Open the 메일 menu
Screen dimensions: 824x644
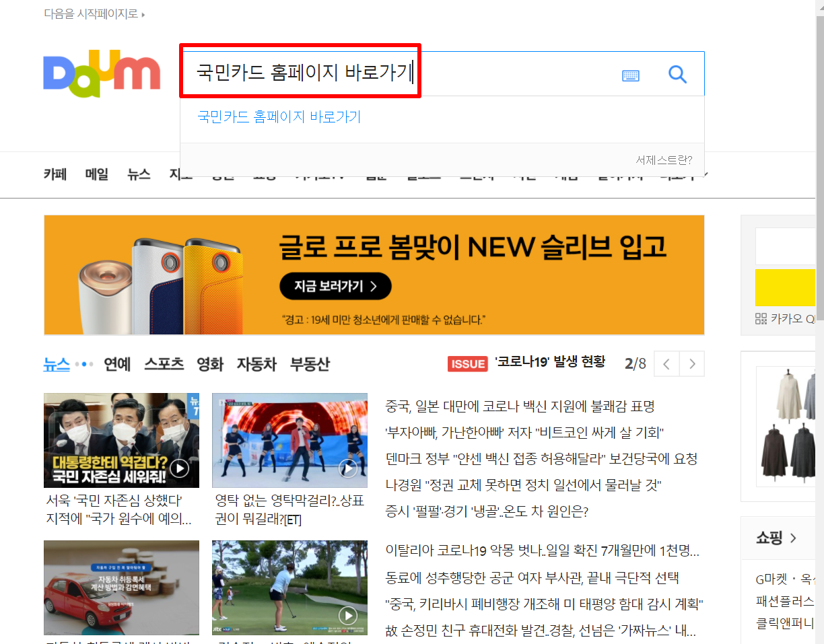tap(97, 174)
